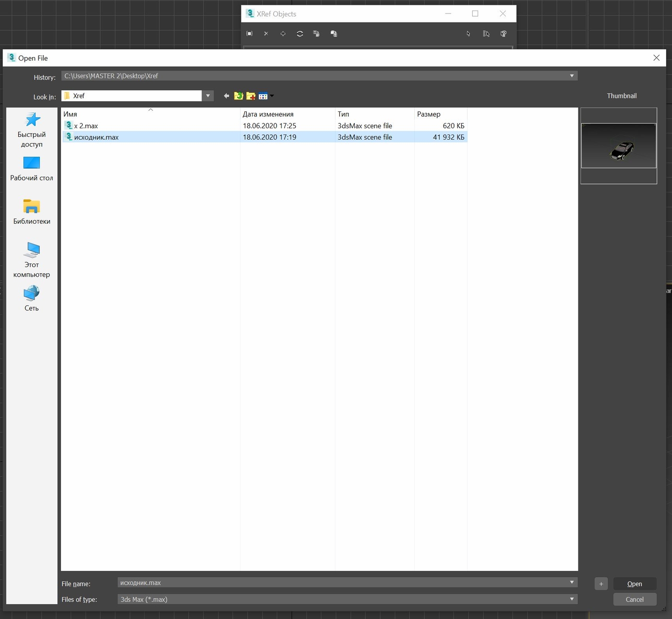Minimize the XRef Objects window
This screenshot has height=619, width=672.
[448, 13]
